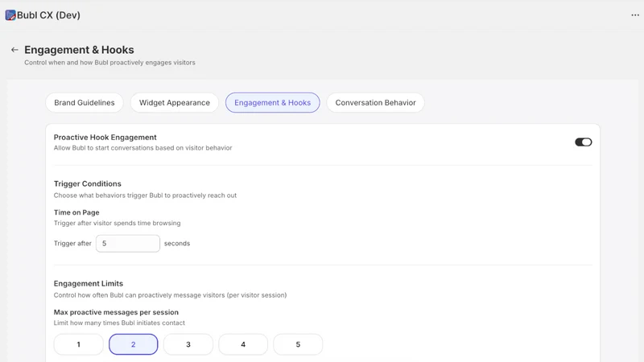Click 'Control how often Bubl can proactively message' text
This screenshot has width=644, height=362.
tap(170, 295)
